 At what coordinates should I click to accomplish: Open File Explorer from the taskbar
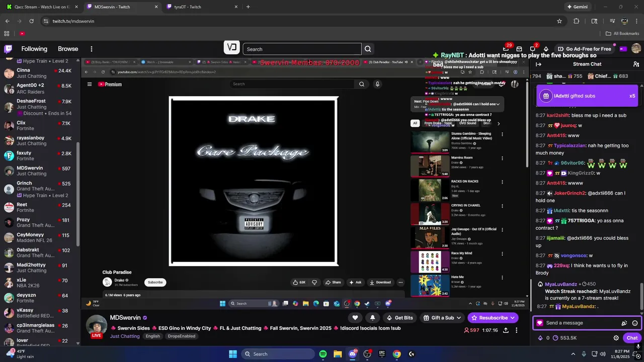point(338,354)
